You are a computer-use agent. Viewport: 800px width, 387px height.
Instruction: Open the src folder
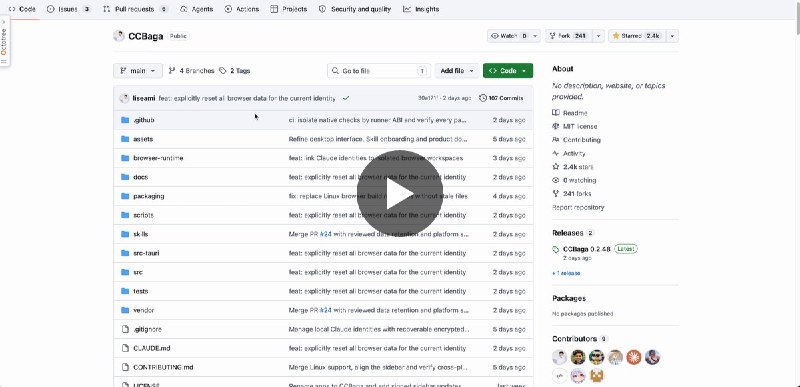point(138,272)
